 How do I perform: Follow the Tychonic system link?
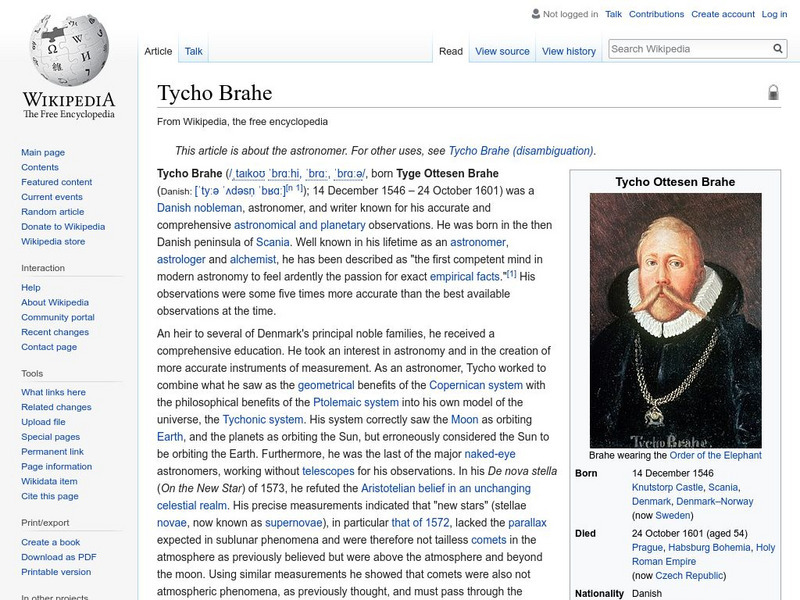[263, 419]
